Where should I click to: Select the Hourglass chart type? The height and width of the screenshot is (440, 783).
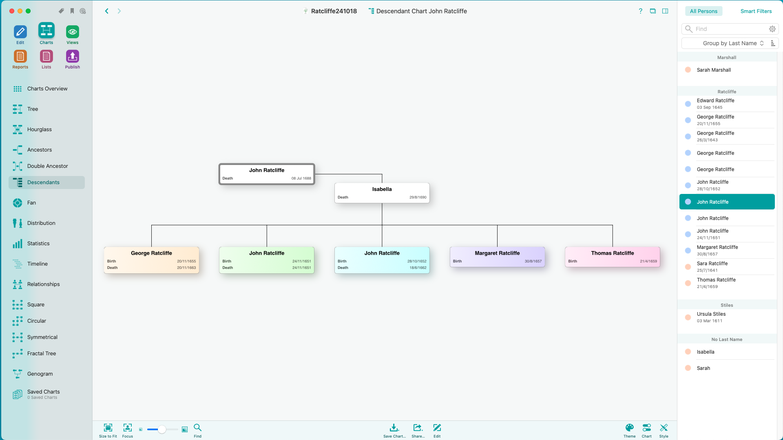(x=46, y=129)
